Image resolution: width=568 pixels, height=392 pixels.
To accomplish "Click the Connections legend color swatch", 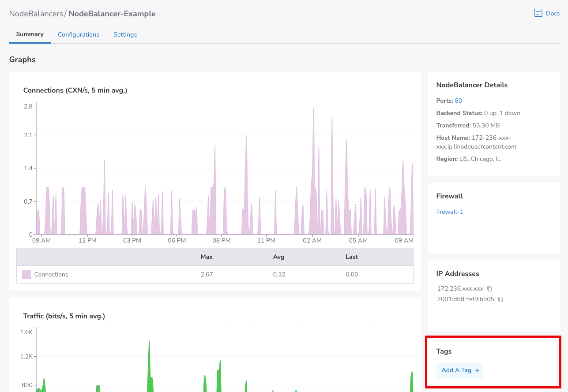I will point(26,275).
